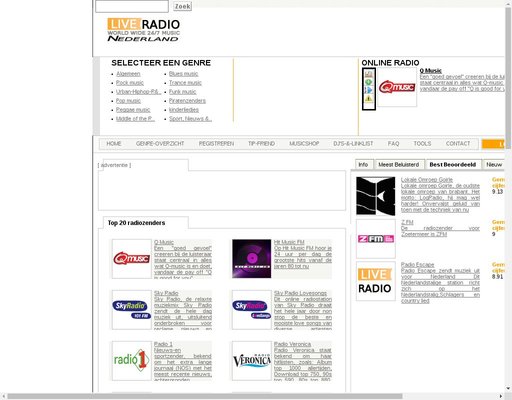Open the Sky Radio 101 FM logo
The height and width of the screenshot is (400, 512).
click(132, 310)
